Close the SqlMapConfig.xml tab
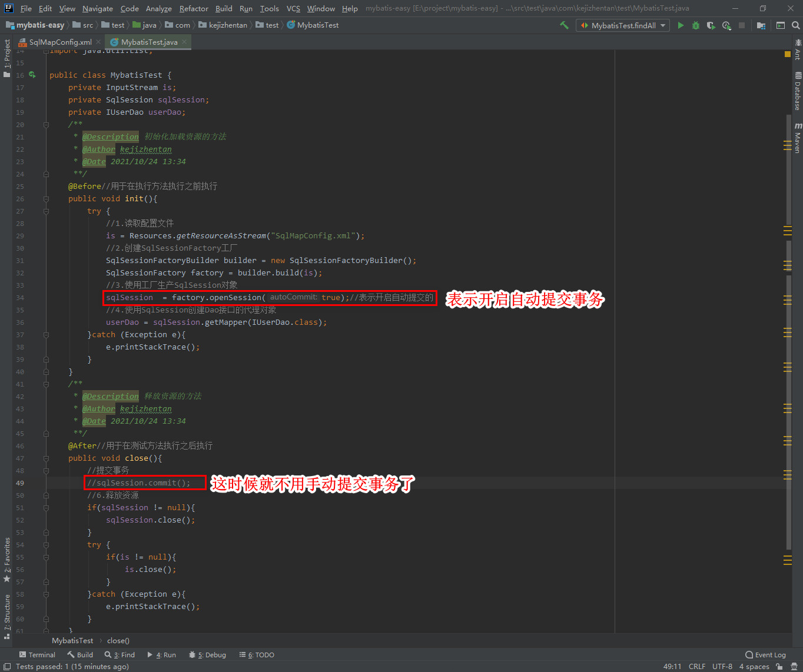This screenshot has width=803, height=672. click(98, 42)
